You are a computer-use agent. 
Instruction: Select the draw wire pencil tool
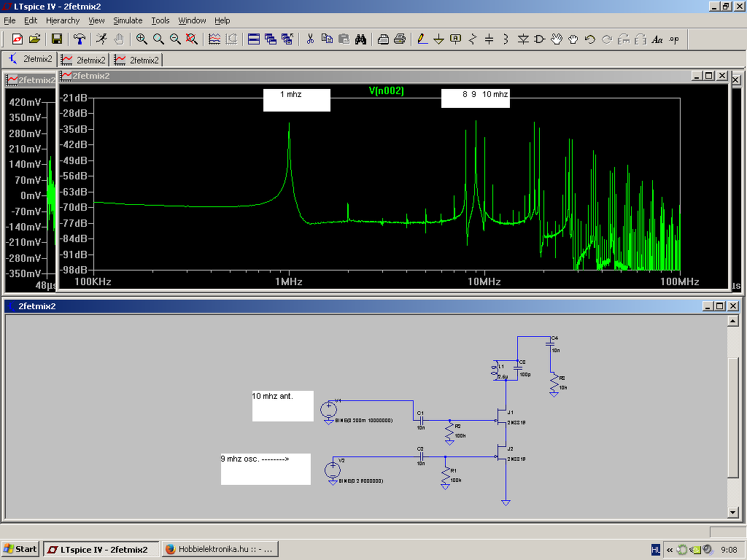point(422,39)
